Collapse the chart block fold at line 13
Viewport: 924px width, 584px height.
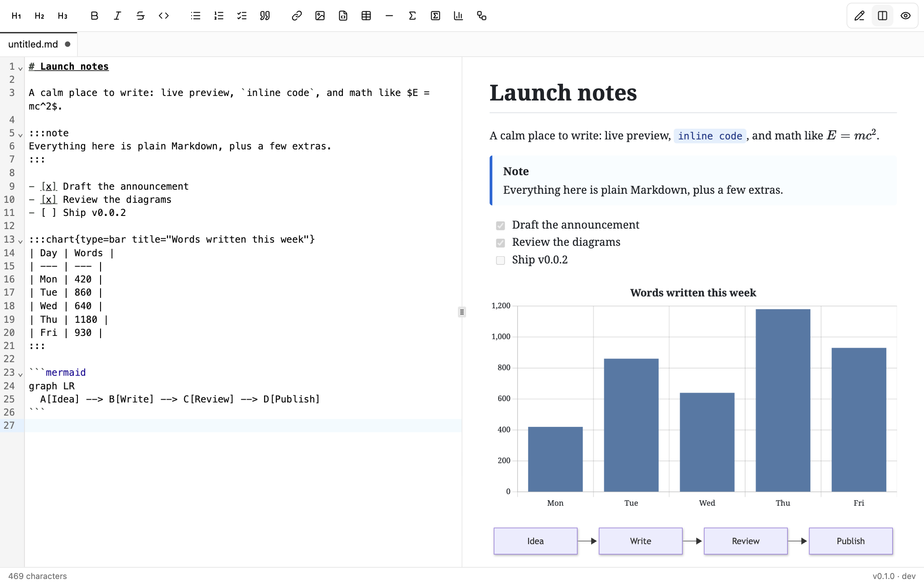(20, 241)
